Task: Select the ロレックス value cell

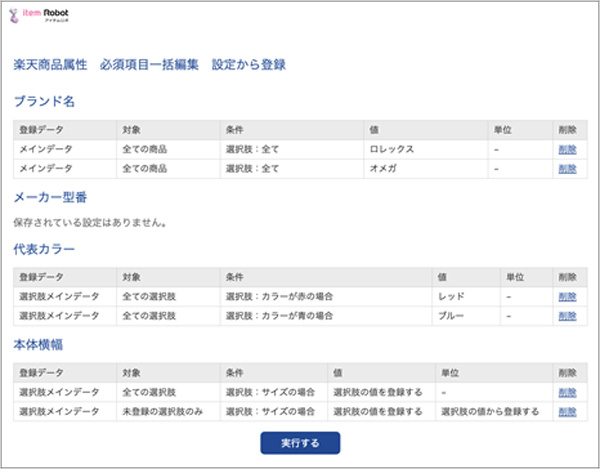Action: (390, 150)
